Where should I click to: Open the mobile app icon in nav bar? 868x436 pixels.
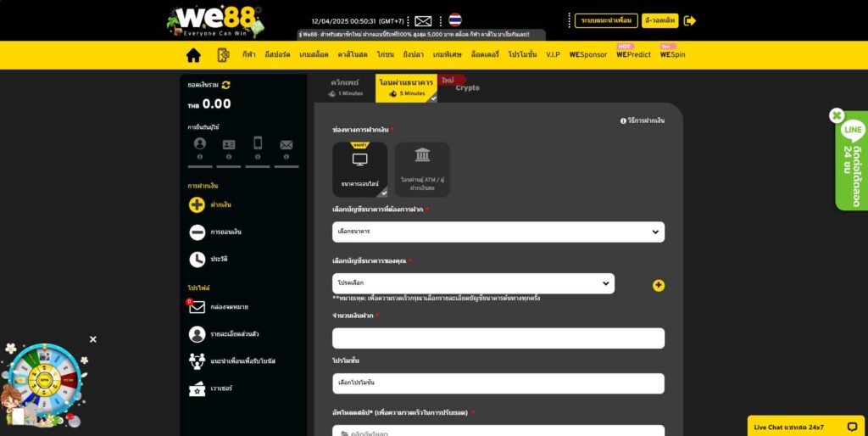coord(223,55)
